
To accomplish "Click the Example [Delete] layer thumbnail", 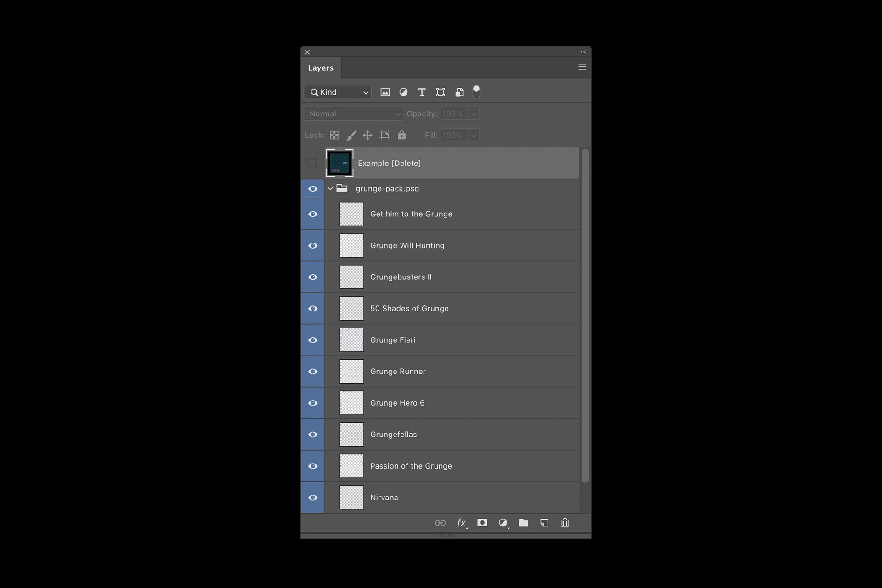I will pos(340,163).
